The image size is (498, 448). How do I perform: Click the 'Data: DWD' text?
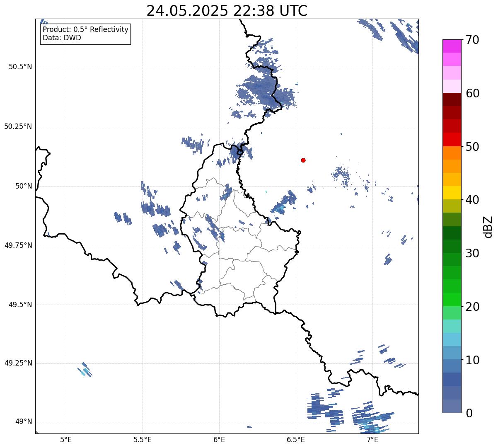62,38
